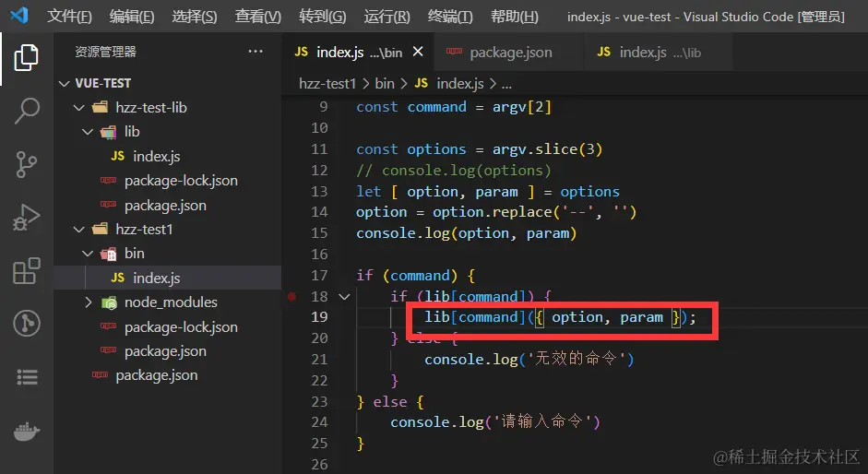Open 查看(V) menu
The width and height of the screenshot is (868, 474).
coord(258,17)
